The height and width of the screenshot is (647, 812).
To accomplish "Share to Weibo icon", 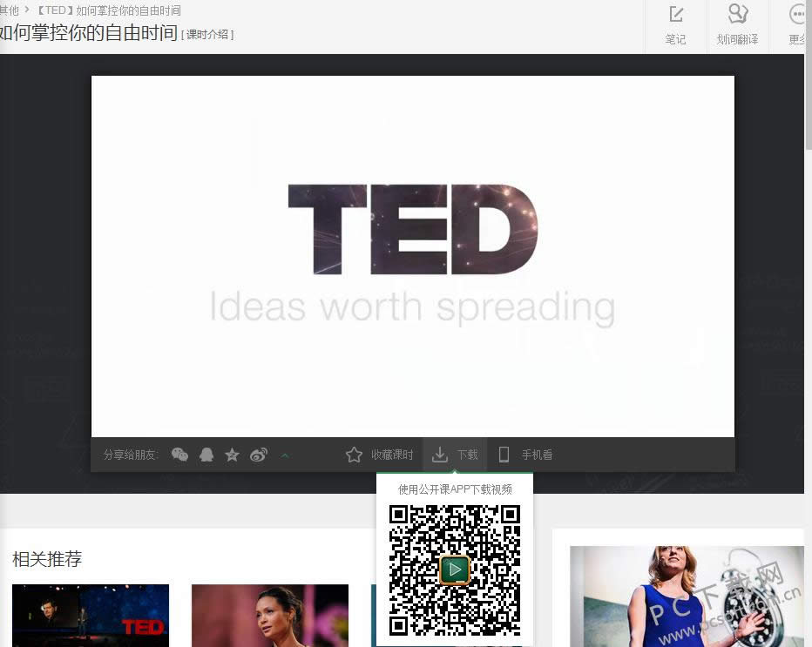I will [x=259, y=455].
